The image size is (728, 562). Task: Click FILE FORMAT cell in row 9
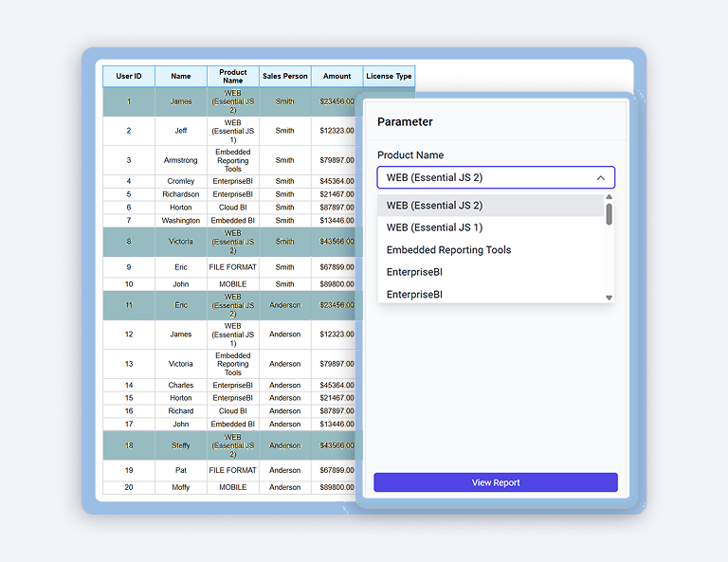point(232,267)
